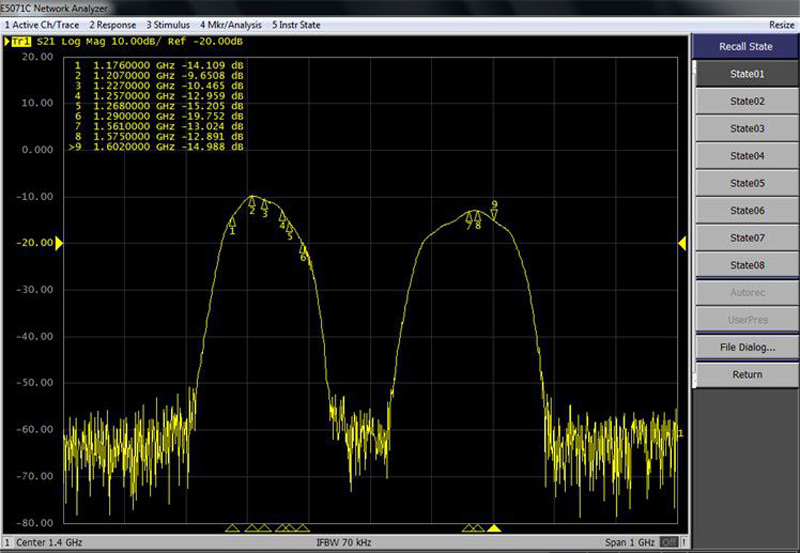Click the Span 1 GHz status entry
800x553 pixels.
(x=630, y=542)
